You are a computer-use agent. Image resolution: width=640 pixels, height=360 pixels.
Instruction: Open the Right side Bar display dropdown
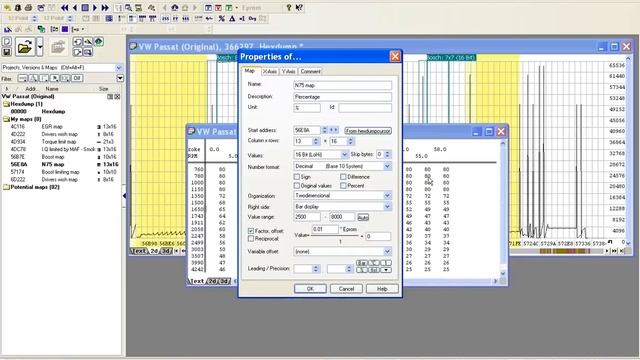pos(387,207)
